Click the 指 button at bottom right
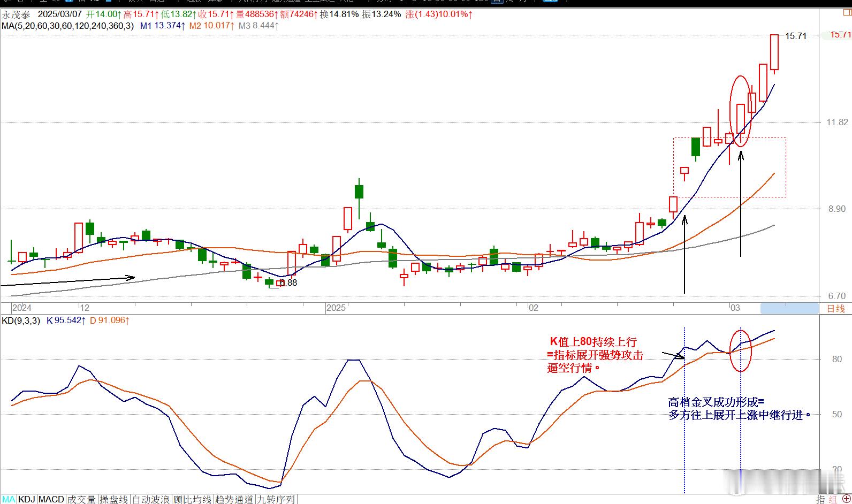Viewport: 852px width, 504px height. 820,499
